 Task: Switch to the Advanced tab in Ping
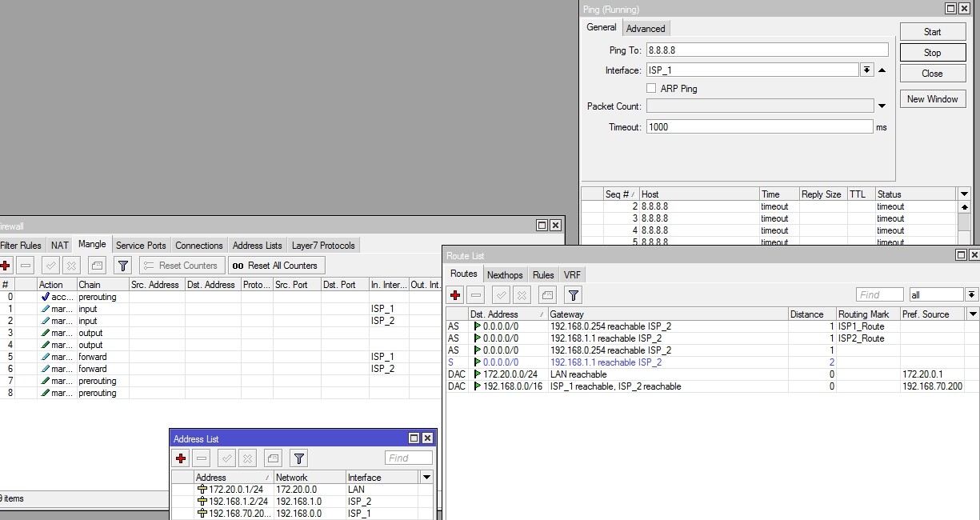tap(646, 28)
